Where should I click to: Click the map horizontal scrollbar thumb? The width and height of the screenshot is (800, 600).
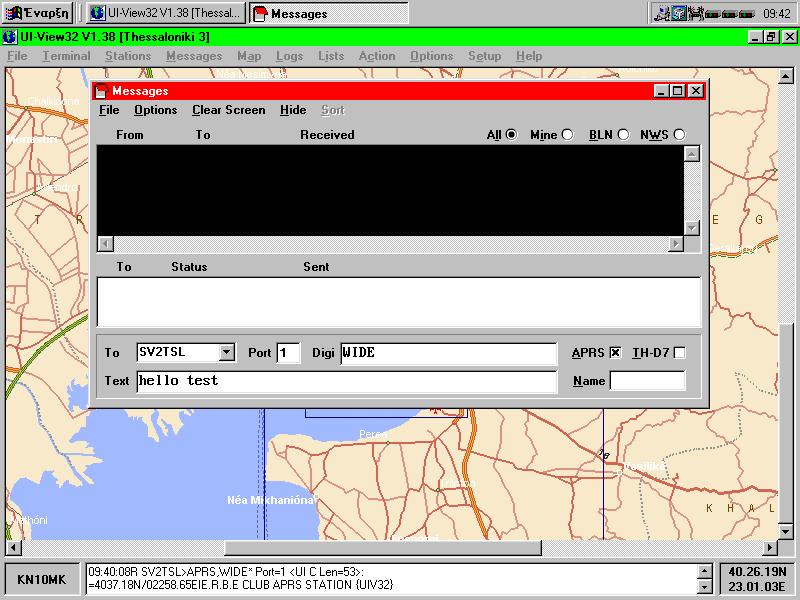pyautogui.click(x=383, y=548)
